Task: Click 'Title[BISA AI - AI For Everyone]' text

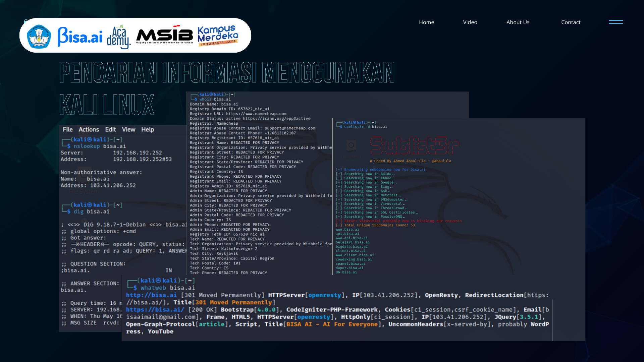Action: pos(324,324)
